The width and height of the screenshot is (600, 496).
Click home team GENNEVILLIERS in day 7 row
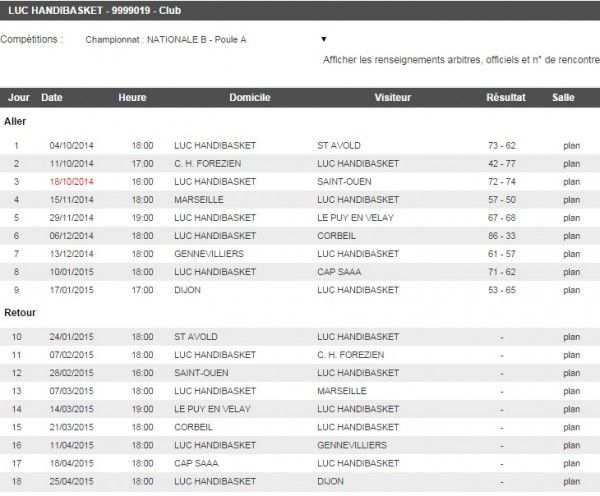coord(209,254)
